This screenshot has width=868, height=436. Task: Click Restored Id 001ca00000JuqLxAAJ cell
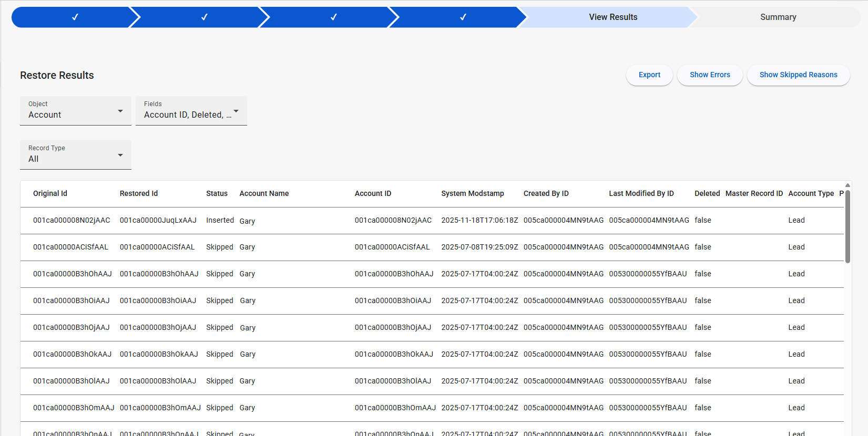pos(158,221)
